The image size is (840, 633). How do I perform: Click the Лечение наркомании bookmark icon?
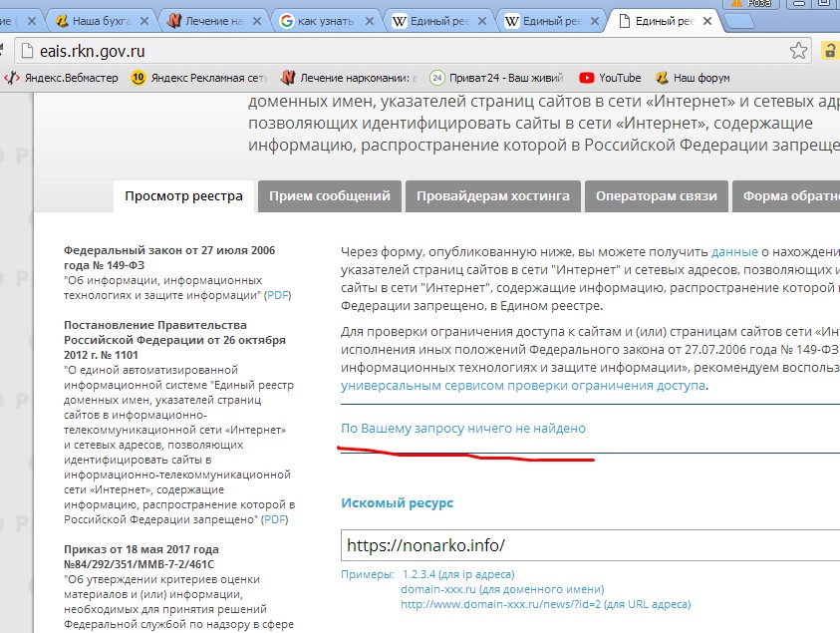[x=289, y=77]
